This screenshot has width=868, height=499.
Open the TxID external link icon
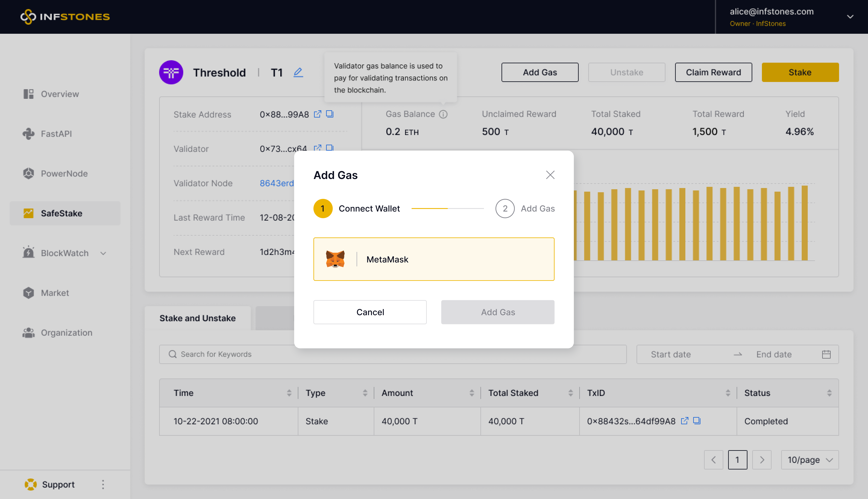pos(684,420)
